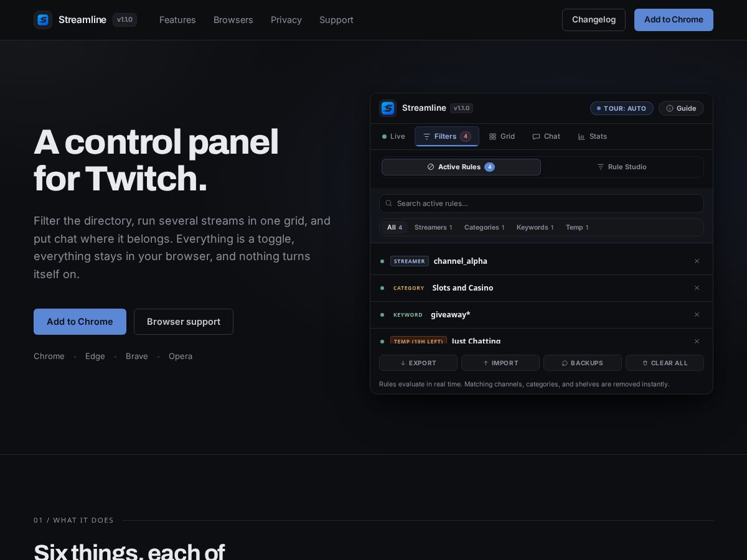Click the Brave browser label
This screenshot has height=560, width=747.
(137, 357)
